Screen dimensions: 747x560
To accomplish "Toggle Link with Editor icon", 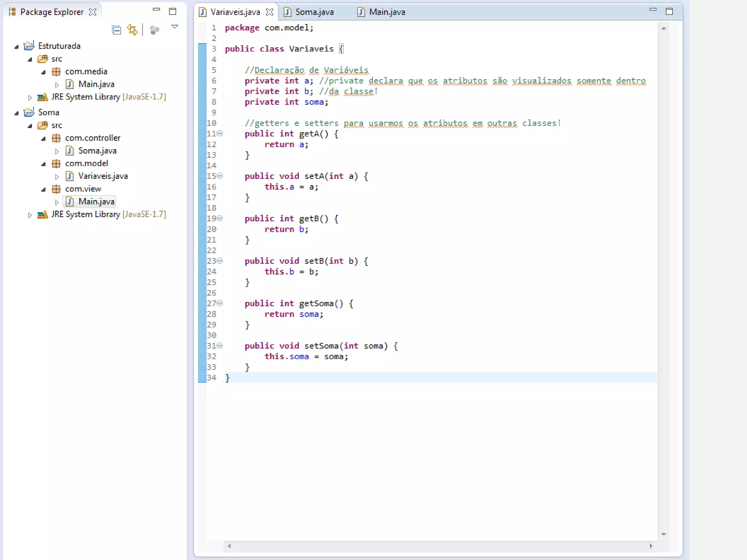I will pos(132,30).
